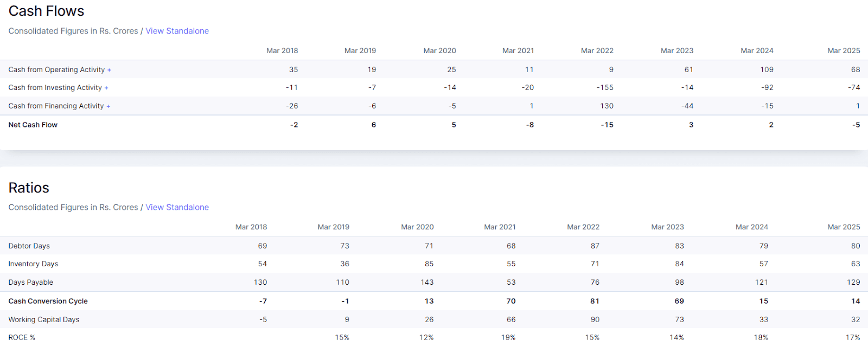Click the Ratios section heading
Screen dimensions: 868x346
click(x=29, y=188)
